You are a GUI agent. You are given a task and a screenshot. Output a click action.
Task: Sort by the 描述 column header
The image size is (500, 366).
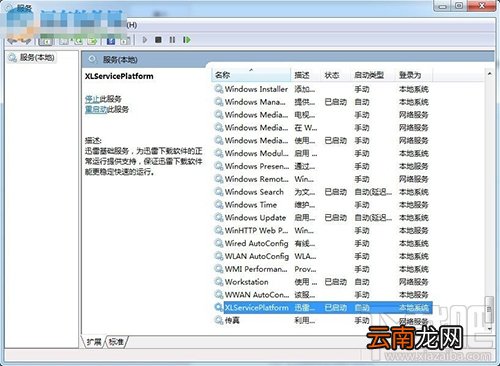[306, 75]
